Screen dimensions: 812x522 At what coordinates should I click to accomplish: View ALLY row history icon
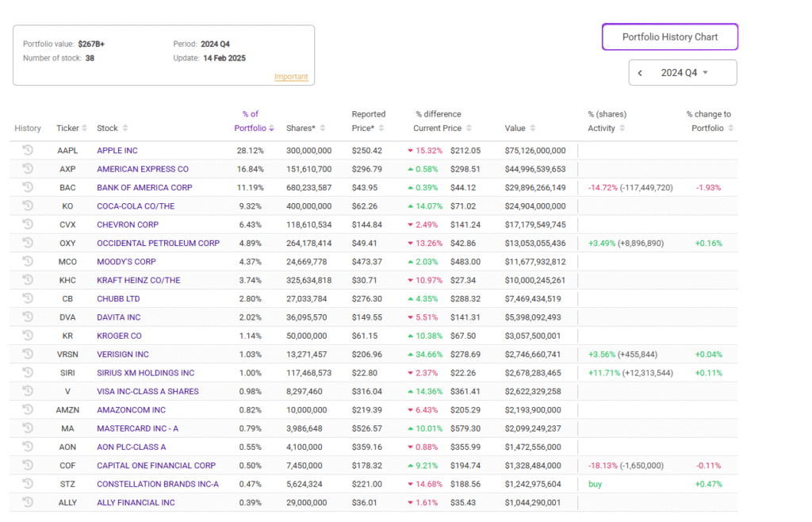click(28, 502)
